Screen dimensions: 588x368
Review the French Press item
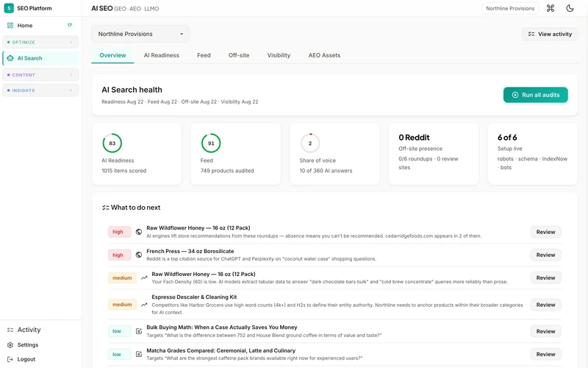[x=545, y=255]
